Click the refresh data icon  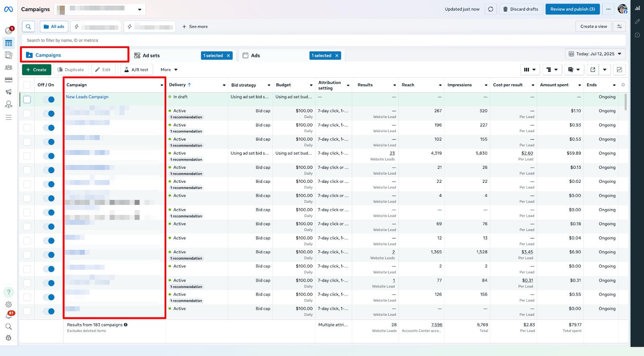(490, 9)
